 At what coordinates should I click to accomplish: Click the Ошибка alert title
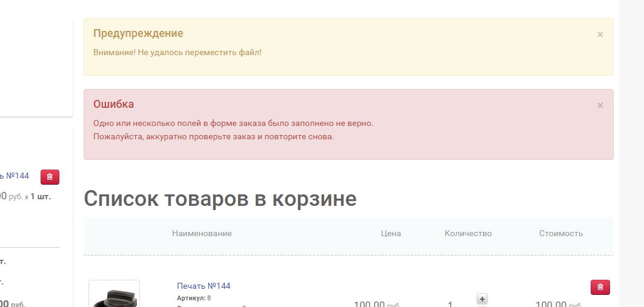pos(113,104)
